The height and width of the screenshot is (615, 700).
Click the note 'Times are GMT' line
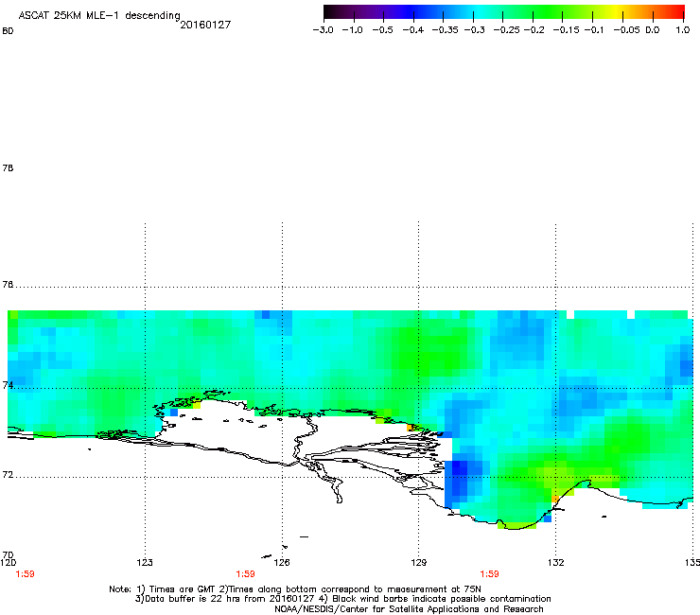coord(294,589)
